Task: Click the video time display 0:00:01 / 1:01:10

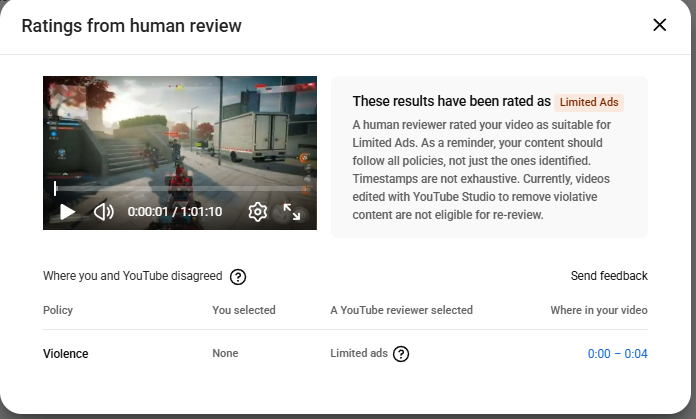Action: [175, 212]
